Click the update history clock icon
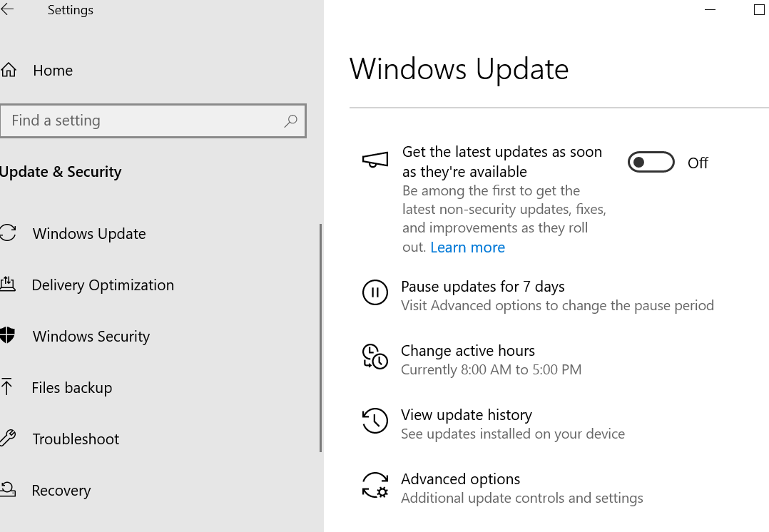Image resolution: width=769 pixels, height=532 pixels. point(375,421)
